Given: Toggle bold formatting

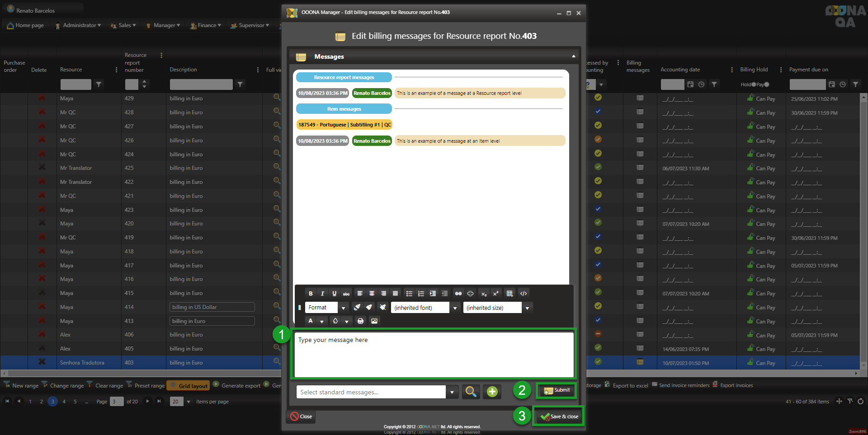Looking at the screenshot, I should pos(311,294).
